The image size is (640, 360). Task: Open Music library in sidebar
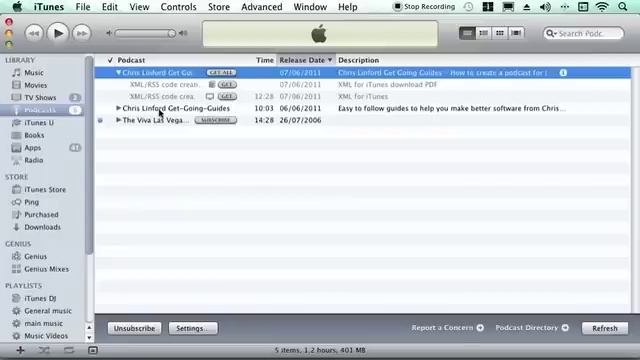tap(33, 73)
